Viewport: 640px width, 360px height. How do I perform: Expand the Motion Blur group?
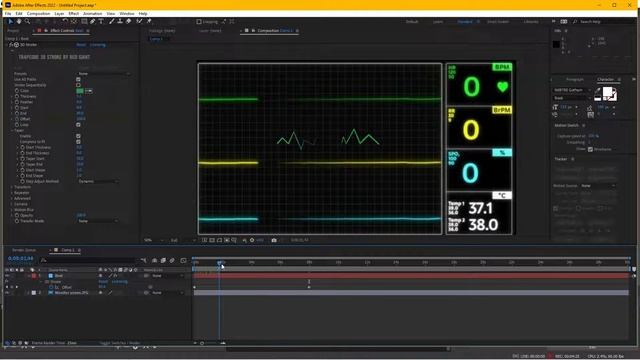click(11, 210)
